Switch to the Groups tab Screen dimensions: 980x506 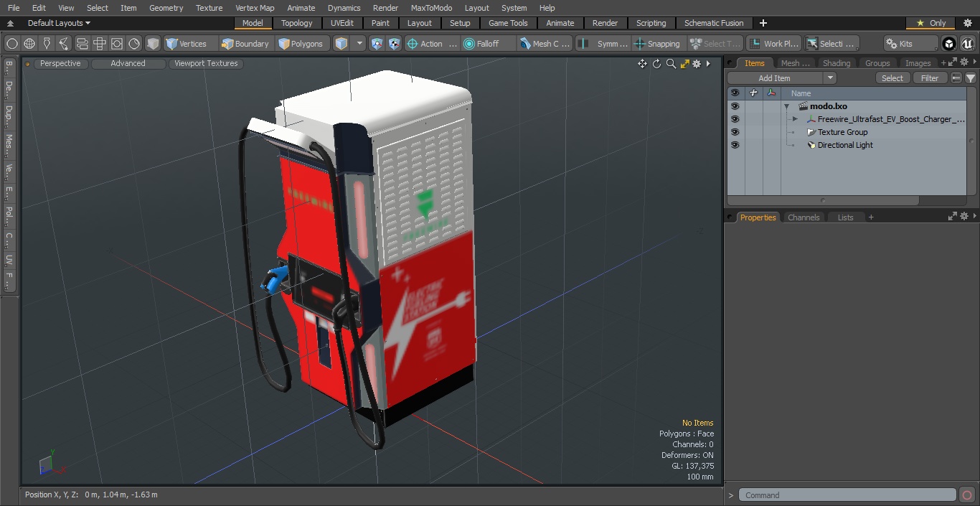[x=877, y=63]
